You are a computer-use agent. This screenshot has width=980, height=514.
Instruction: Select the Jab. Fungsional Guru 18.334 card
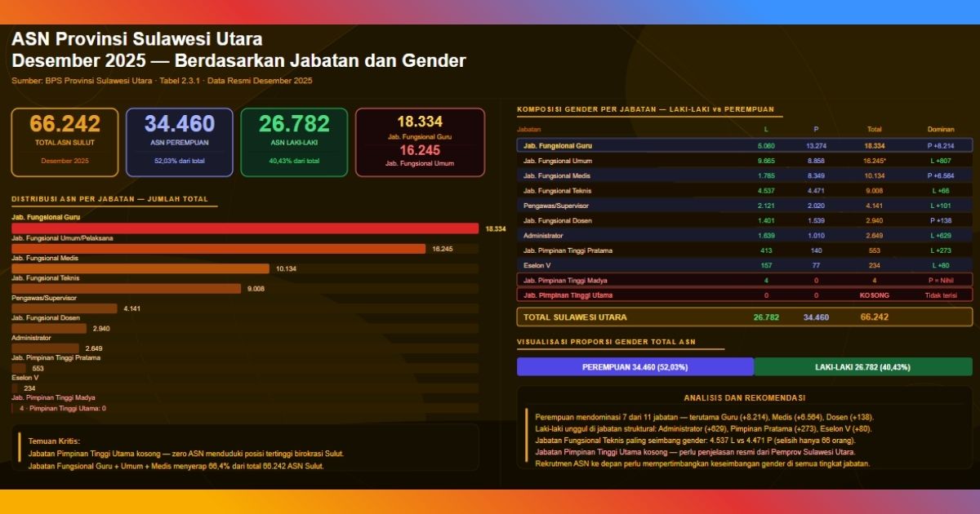pyautogui.click(x=412, y=140)
